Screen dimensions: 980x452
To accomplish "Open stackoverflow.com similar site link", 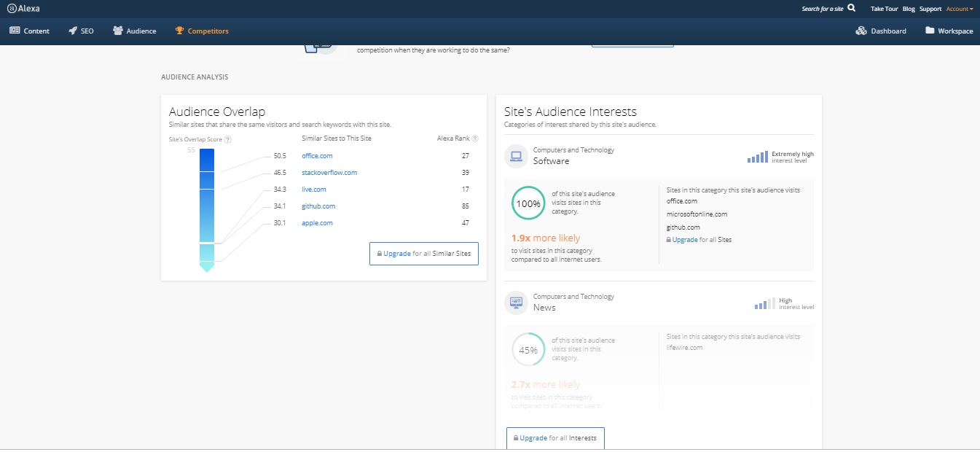I will pos(329,173).
